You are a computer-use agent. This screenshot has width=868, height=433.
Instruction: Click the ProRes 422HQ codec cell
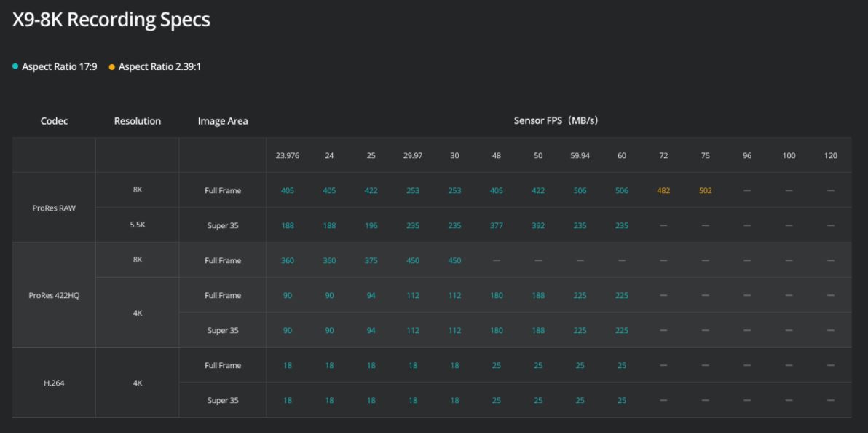[x=54, y=296]
